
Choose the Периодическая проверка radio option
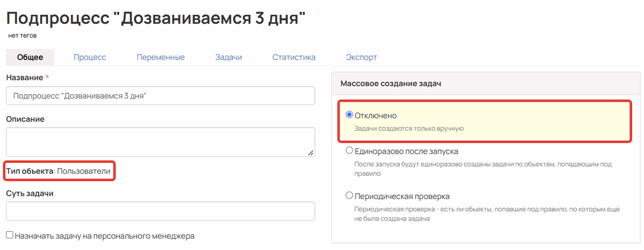[350, 195]
